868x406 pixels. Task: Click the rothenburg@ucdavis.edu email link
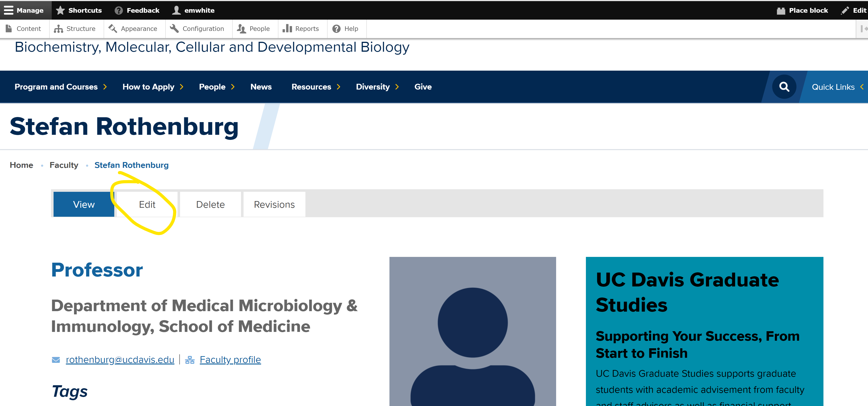[120, 360]
